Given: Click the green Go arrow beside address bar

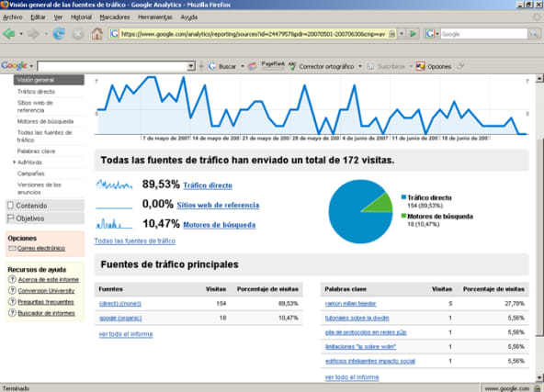Looking at the screenshot, I should click(413, 34).
